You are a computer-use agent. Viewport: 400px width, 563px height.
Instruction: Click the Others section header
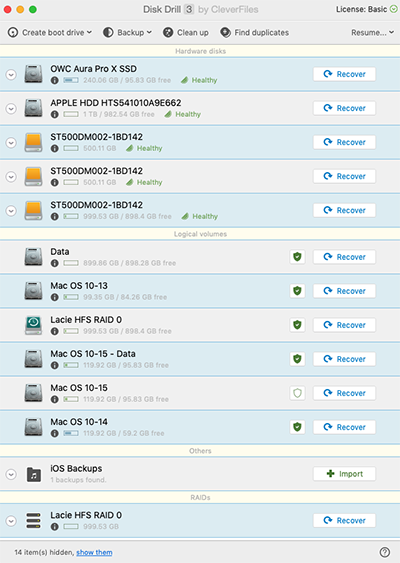pyautogui.click(x=200, y=451)
